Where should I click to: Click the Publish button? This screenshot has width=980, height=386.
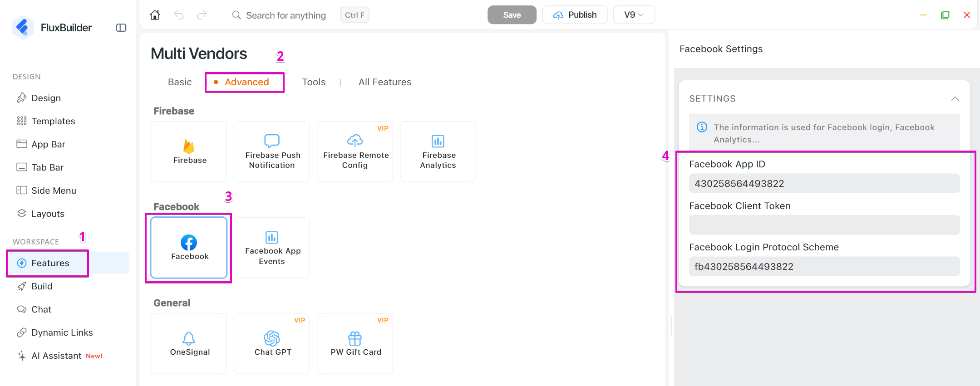tap(575, 15)
